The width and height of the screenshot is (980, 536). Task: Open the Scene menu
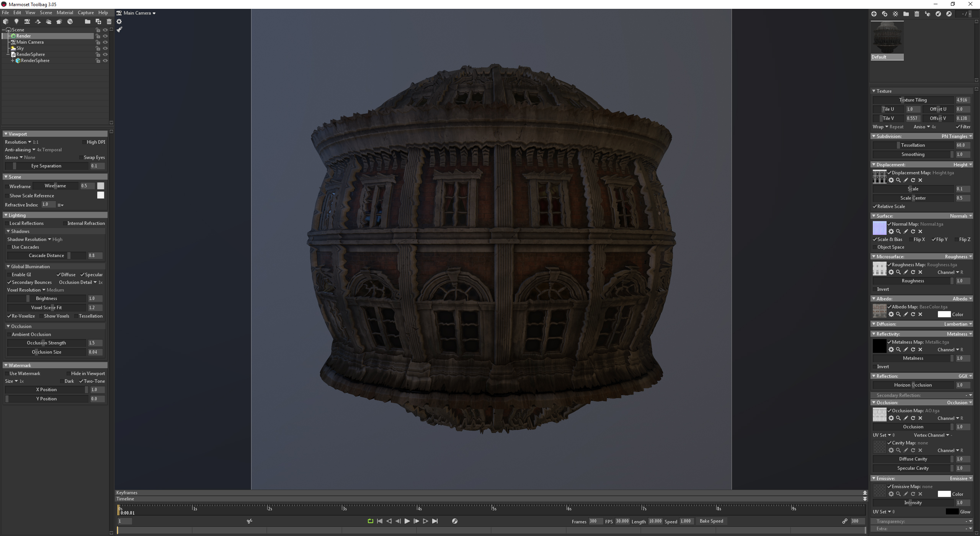coord(46,13)
